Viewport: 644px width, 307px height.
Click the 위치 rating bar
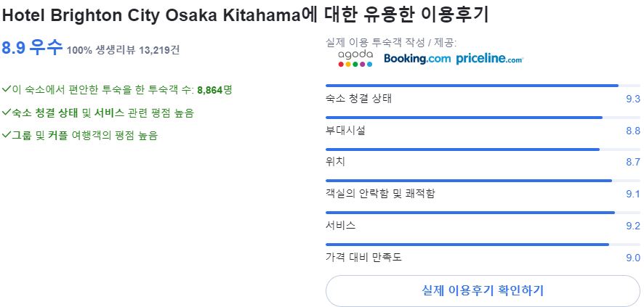(483, 150)
